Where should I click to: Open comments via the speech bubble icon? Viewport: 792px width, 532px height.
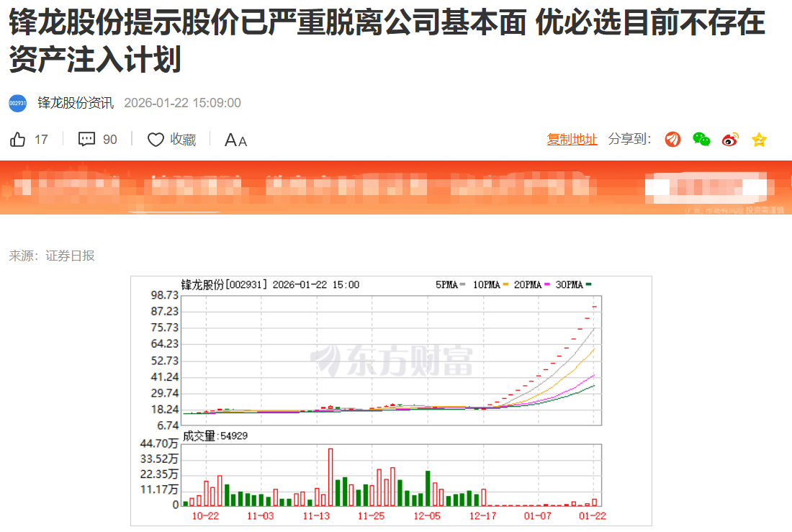click(x=86, y=140)
